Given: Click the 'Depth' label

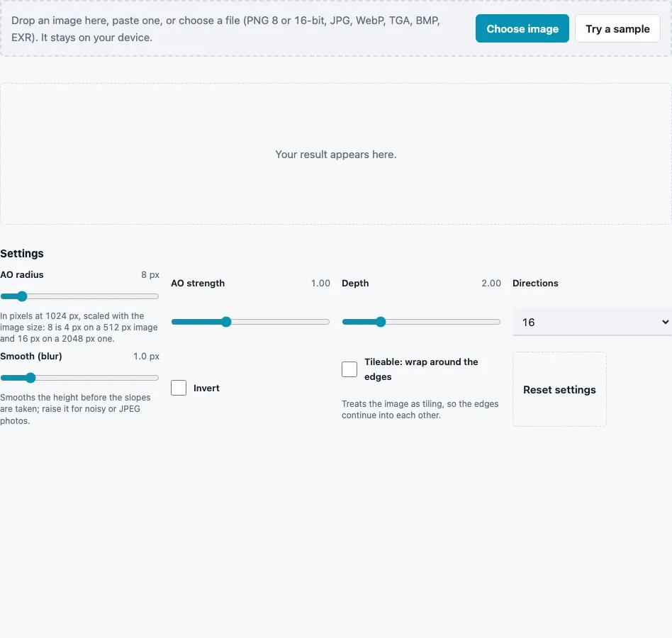Looking at the screenshot, I should [x=355, y=284].
